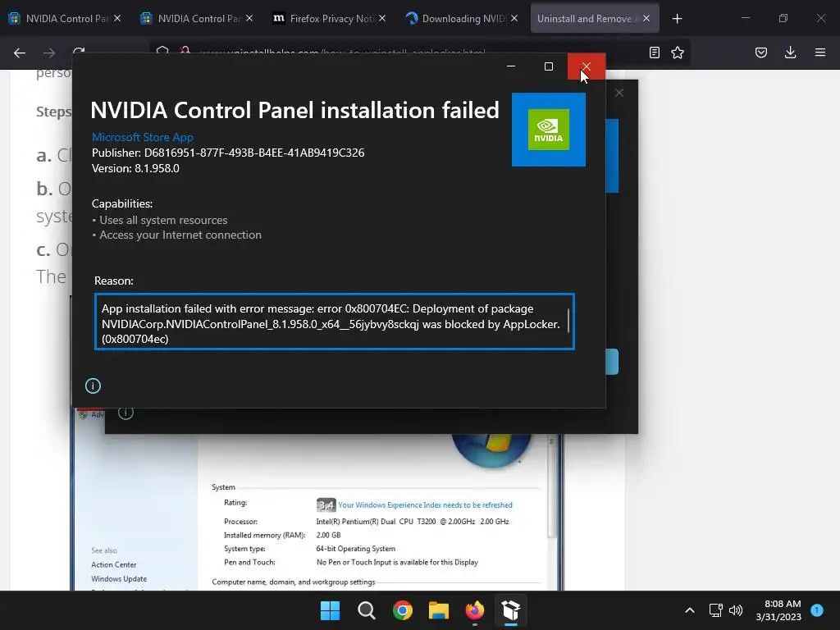The image size is (840, 630).
Task: Open File Explorer from the taskbar
Action: [x=439, y=610]
